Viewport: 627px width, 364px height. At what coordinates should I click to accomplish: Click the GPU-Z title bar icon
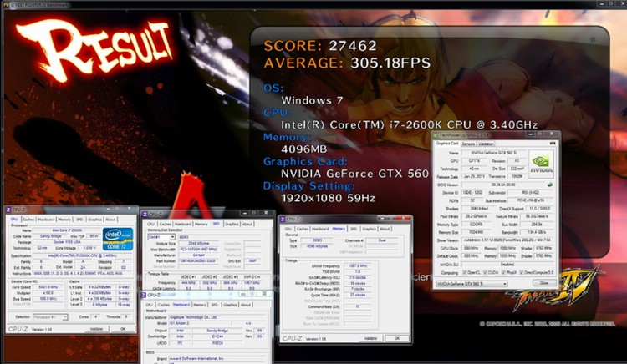[x=436, y=135]
